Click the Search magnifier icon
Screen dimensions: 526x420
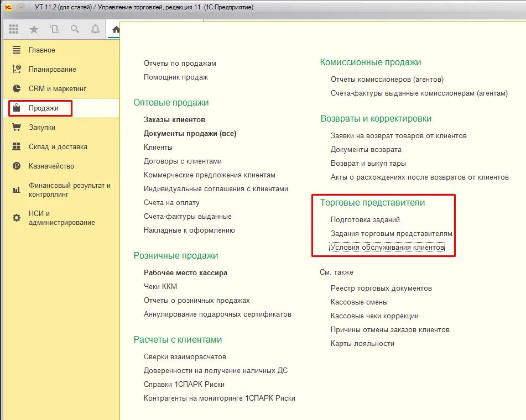pyautogui.click(x=75, y=29)
